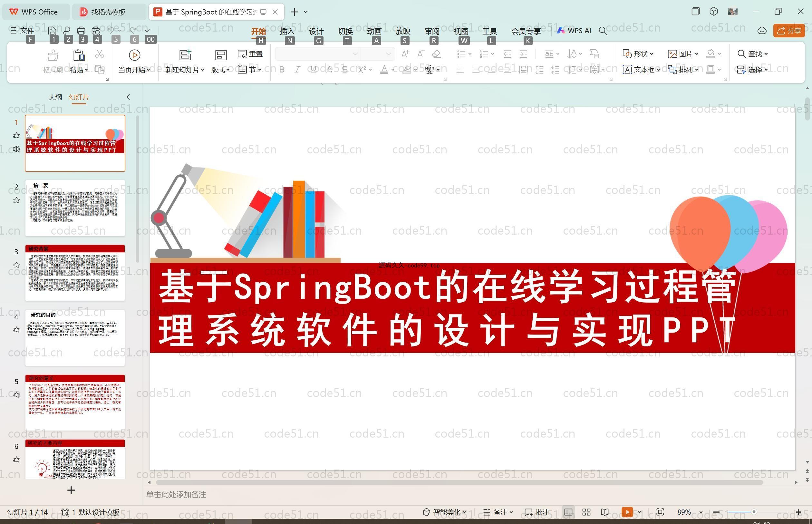The height and width of the screenshot is (524, 812).
Task: Click the Decrease Indent icon
Action: (507, 54)
